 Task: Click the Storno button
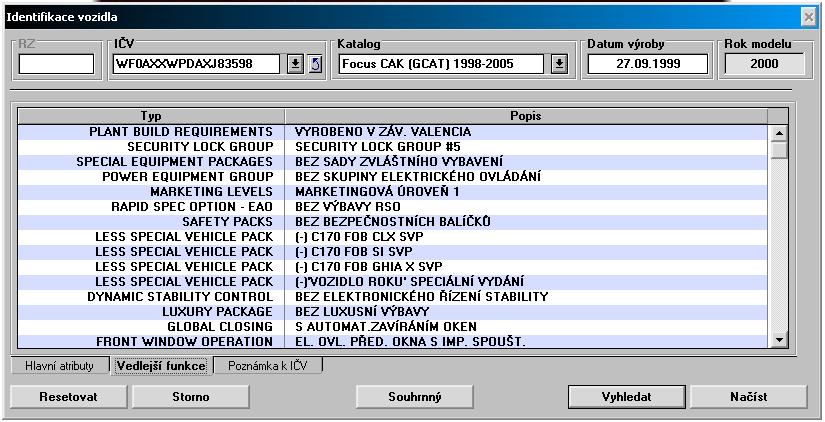(x=190, y=397)
